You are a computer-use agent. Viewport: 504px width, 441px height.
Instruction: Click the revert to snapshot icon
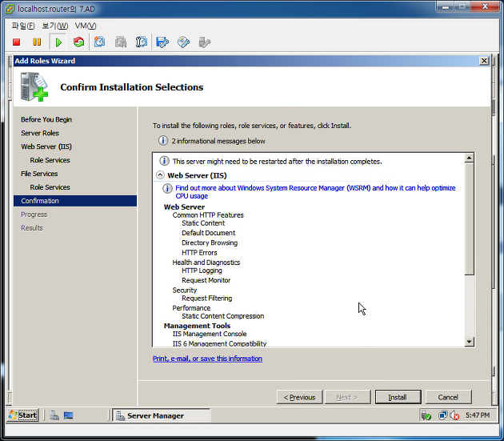click(x=121, y=42)
